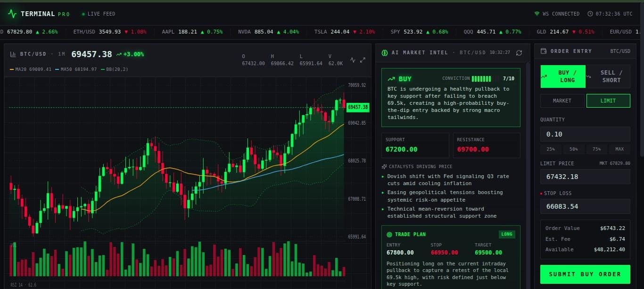Switch order type to LIMIT
644x289 pixels.
click(x=608, y=101)
